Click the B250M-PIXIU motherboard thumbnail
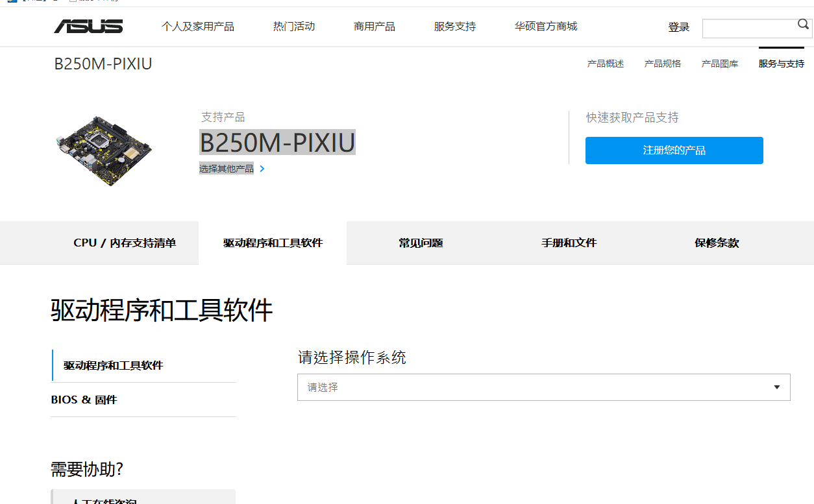This screenshot has width=814, height=504. tap(104, 150)
